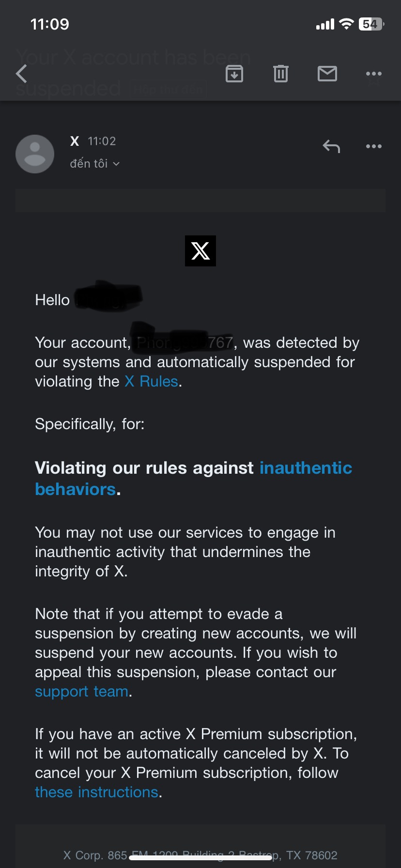Tap sender name "X" in header
Screen dimensions: 401x868
click(x=75, y=141)
